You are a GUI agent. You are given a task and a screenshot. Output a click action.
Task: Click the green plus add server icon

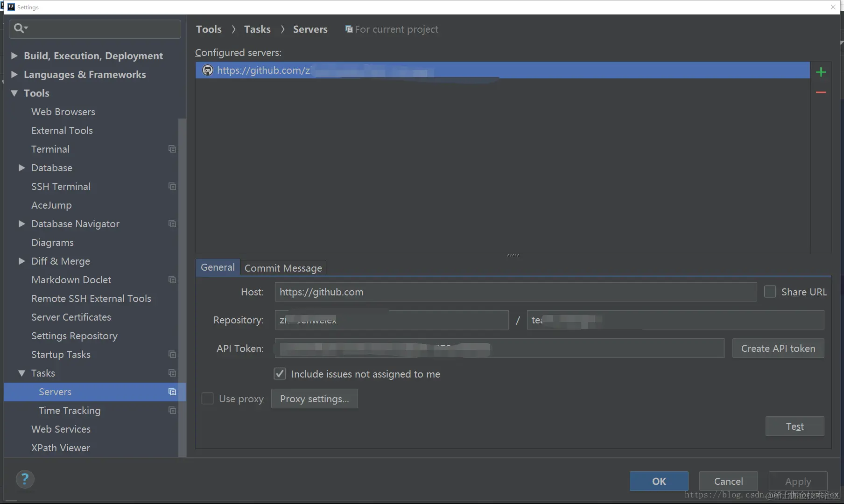coord(821,72)
